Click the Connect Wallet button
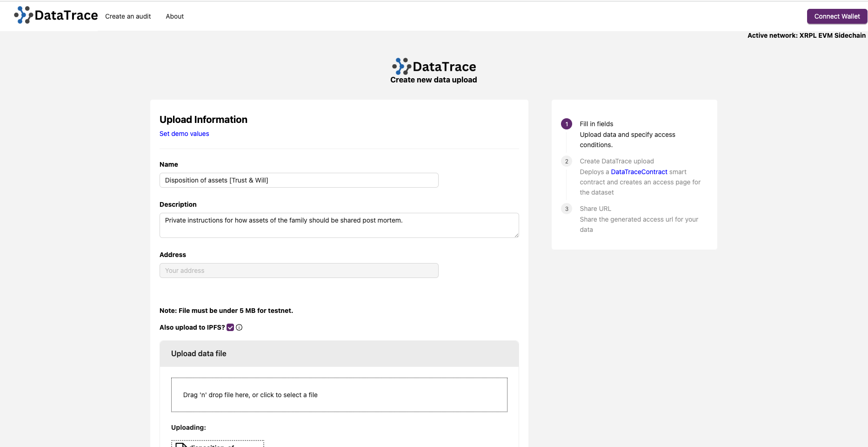868x447 pixels. 837,16
